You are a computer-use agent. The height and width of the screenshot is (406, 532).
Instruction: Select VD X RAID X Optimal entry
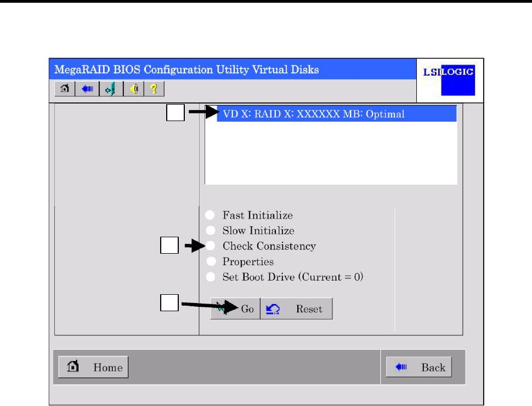tap(337, 114)
